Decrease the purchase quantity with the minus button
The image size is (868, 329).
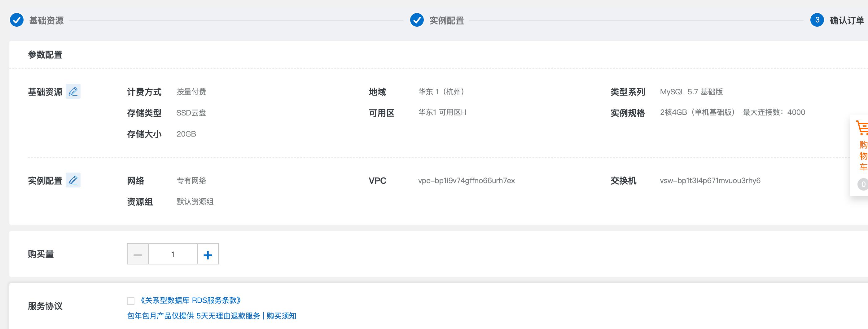tap(138, 254)
